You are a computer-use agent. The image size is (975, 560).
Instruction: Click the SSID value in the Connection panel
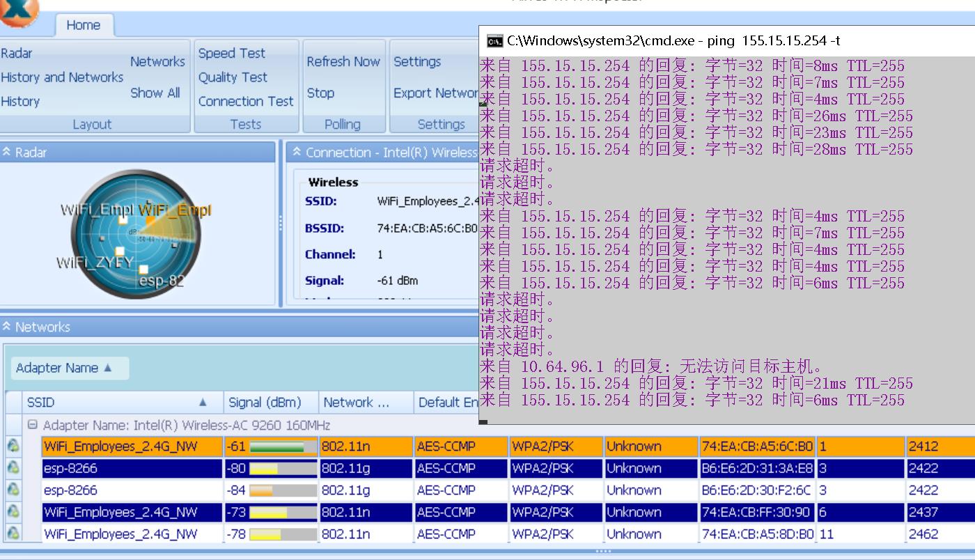pyautogui.click(x=428, y=201)
